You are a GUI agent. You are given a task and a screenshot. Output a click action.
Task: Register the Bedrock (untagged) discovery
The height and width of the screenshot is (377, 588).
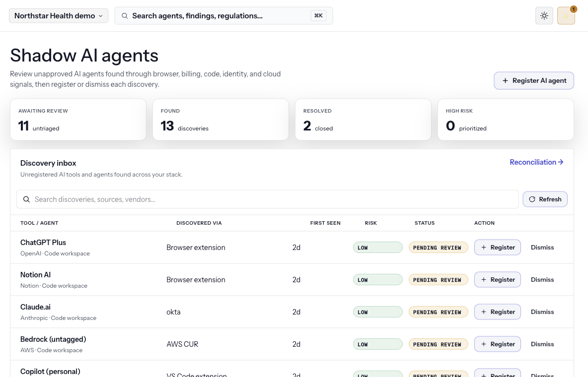click(x=497, y=344)
